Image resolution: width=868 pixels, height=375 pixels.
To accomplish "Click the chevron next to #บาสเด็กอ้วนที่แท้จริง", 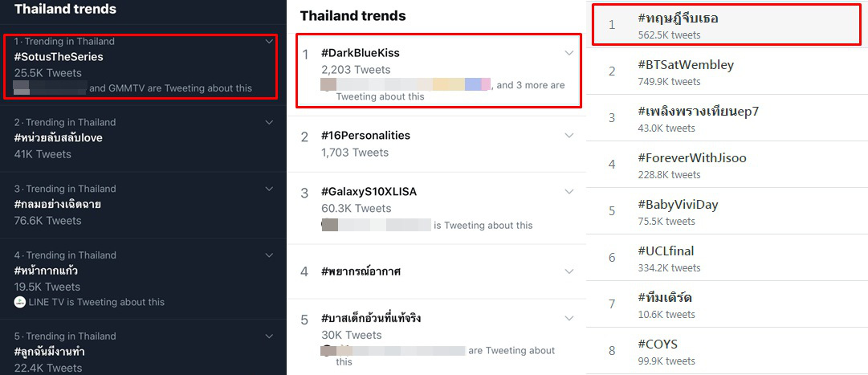I will (569, 319).
